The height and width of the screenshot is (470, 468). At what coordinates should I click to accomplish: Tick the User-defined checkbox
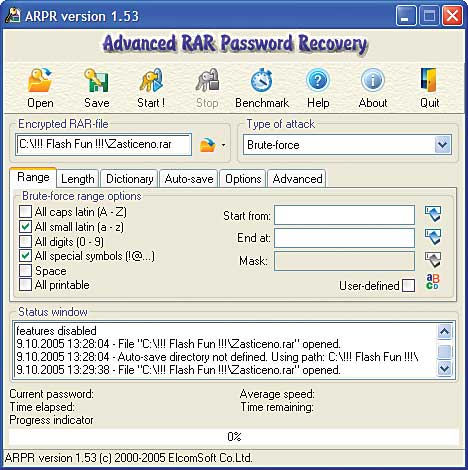tap(409, 286)
